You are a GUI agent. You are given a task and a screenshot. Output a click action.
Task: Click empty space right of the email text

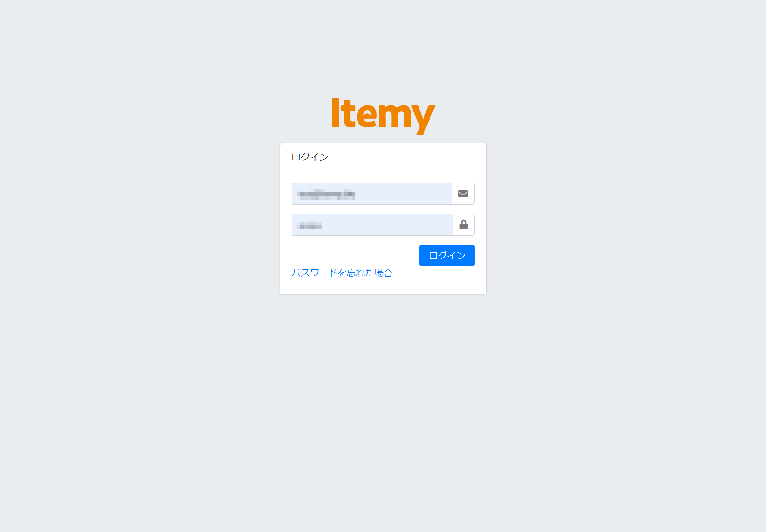(403, 194)
